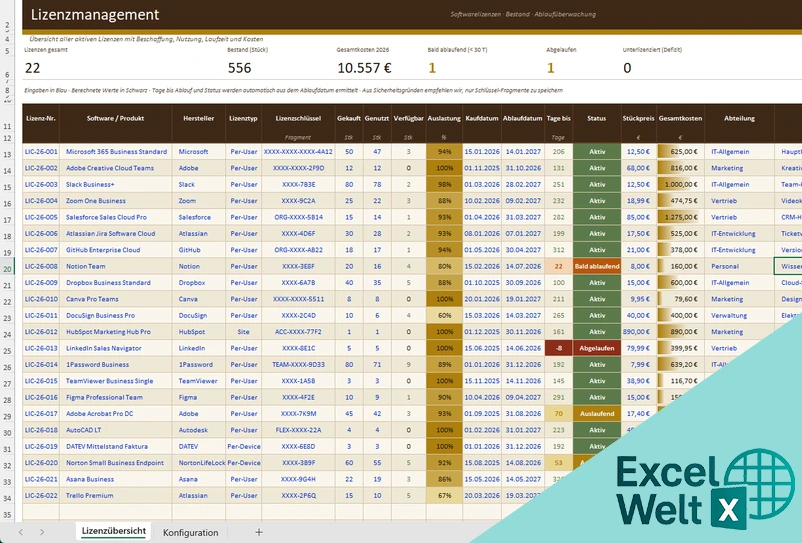
Task: Click the 60% Auslastung cell of DocuSign
Action: [444, 315]
